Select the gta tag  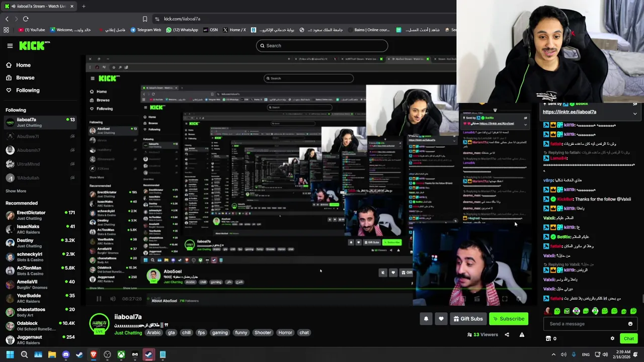click(x=172, y=333)
